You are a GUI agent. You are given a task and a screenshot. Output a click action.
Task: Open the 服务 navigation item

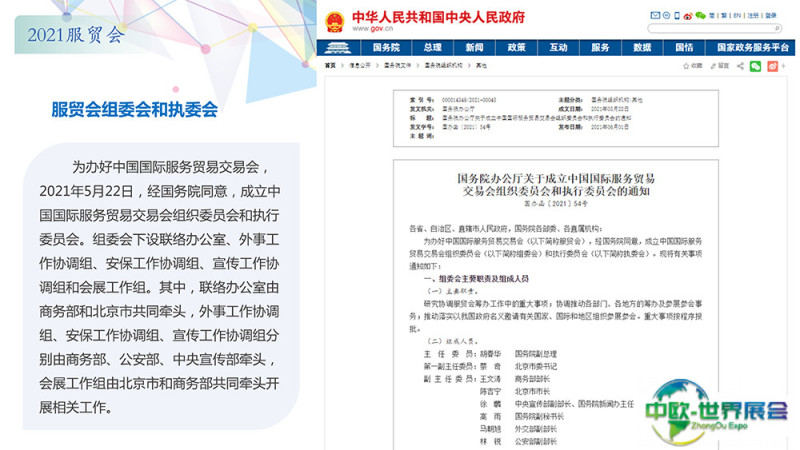click(x=600, y=47)
